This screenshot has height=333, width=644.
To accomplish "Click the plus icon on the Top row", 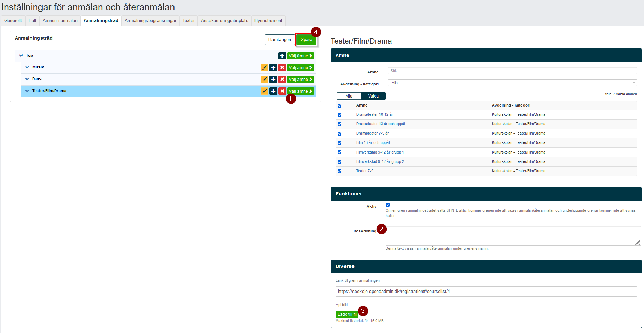I will (282, 56).
